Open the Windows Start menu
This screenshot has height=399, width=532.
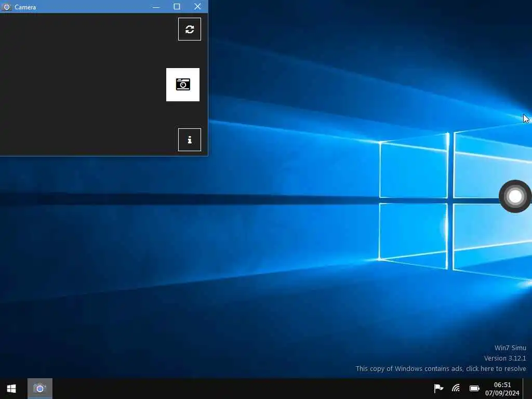11,389
